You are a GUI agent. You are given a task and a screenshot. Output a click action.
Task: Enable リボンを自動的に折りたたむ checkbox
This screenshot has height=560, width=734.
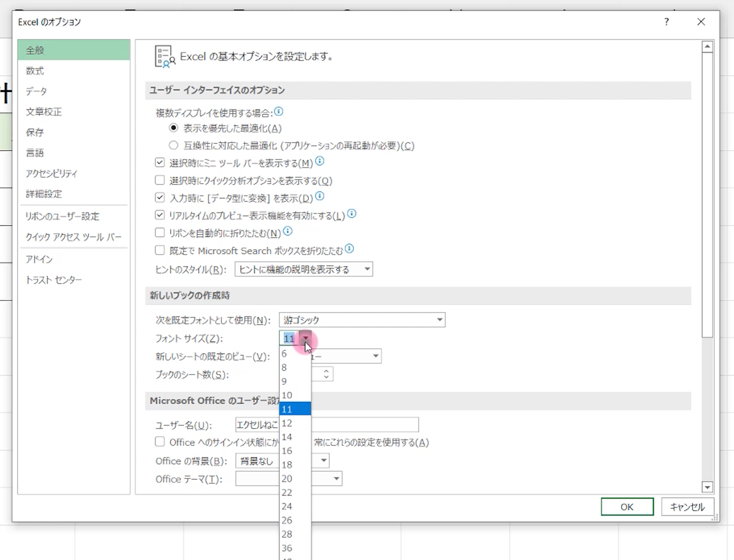tap(159, 233)
